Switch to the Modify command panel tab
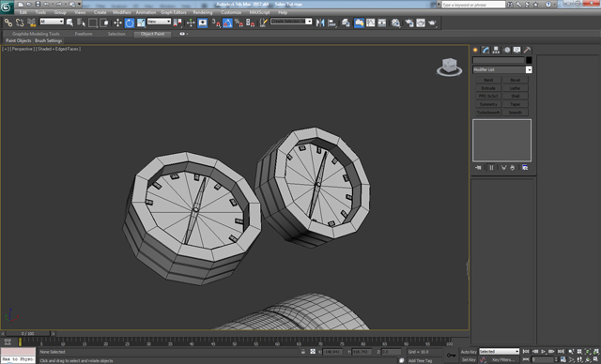The image size is (601, 364). (486, 50)
